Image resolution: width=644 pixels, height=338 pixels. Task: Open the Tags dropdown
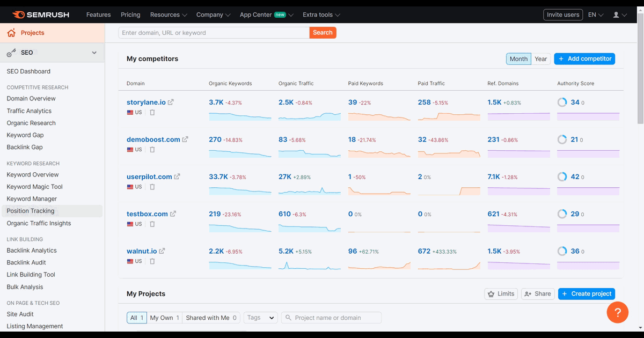(x=261, y=318)
